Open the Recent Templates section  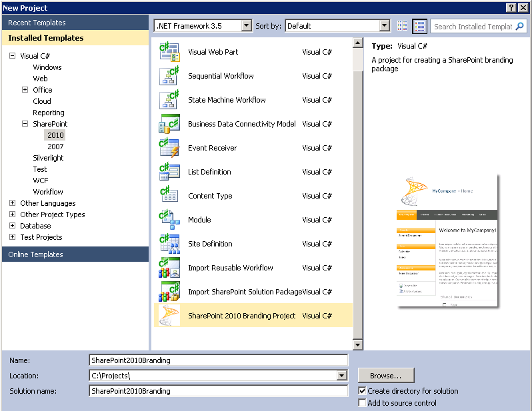click(x=37, y=23)
